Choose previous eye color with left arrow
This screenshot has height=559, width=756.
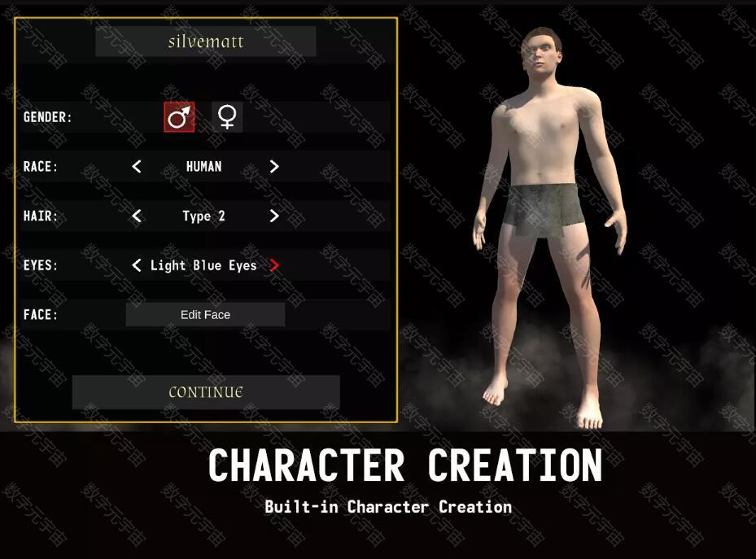pos(137,265)
